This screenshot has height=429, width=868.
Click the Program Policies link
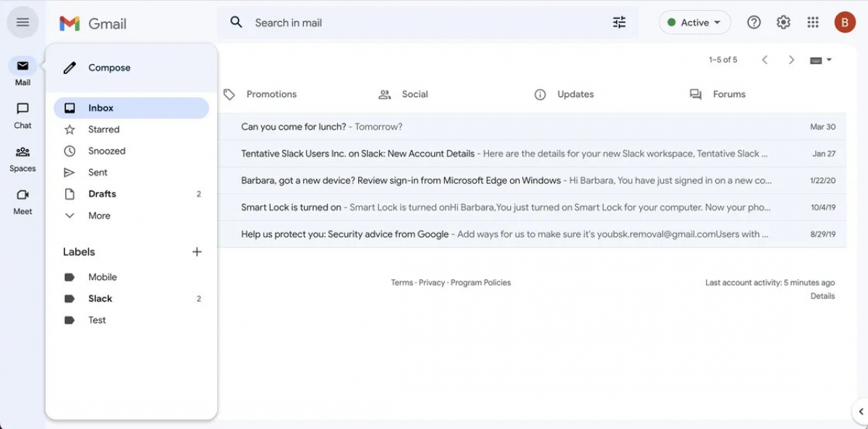[481, 283]
